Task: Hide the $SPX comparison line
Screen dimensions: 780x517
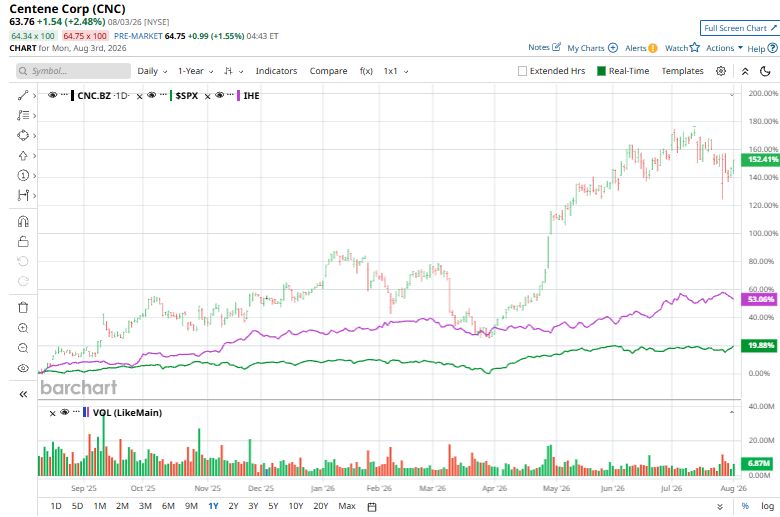Action: coord(152,95)
